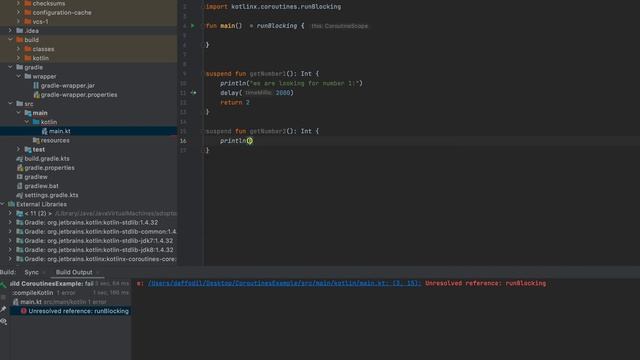640x360 pixels.
Task: Collapse the gradle folder
Action: 10,67
